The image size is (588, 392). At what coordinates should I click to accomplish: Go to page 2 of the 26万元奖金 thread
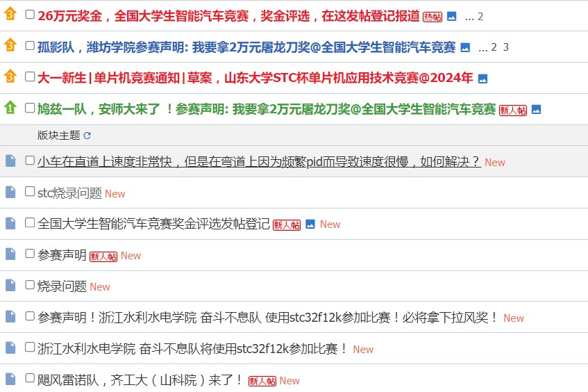click(x=480, y=17)
